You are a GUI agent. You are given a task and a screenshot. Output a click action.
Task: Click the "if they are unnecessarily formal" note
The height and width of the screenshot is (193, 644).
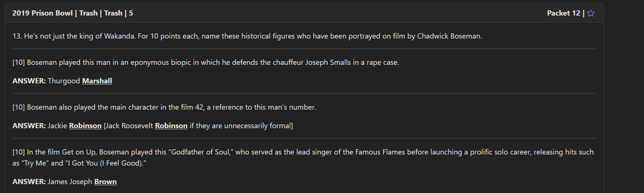241,126
